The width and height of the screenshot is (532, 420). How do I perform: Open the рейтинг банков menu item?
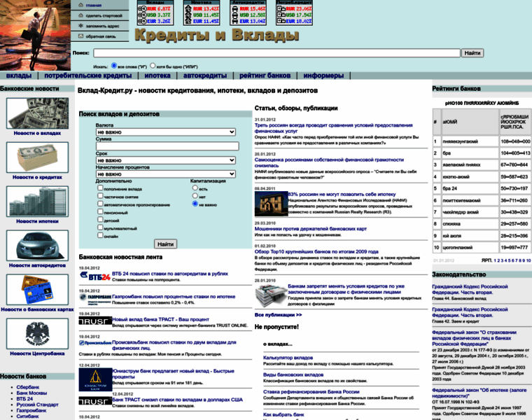[265, 76]
